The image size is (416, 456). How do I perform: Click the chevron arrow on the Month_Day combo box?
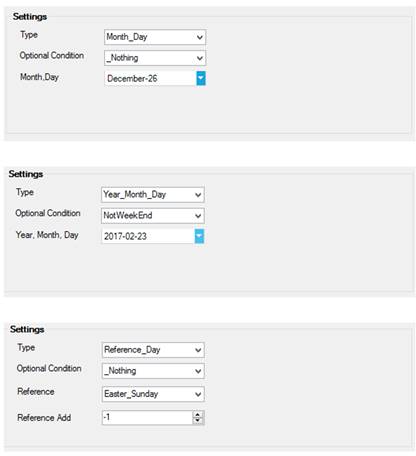coord(200,37)
